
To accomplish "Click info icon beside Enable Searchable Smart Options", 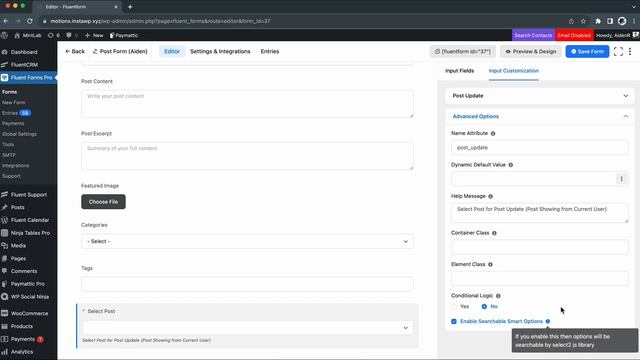I will pos(548,322).
